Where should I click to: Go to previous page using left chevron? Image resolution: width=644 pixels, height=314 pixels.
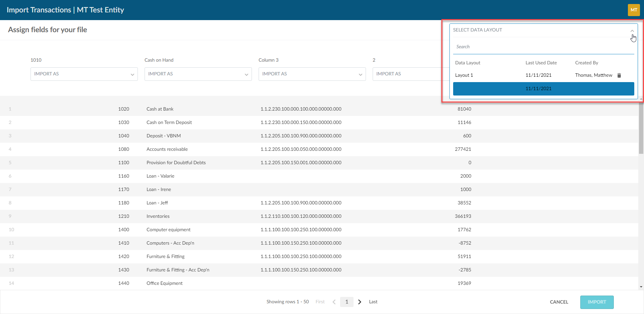coord(334,302)
